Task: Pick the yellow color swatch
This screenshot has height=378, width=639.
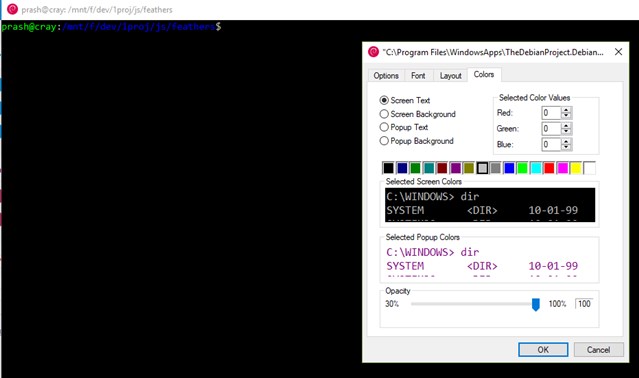Action: 576,168
